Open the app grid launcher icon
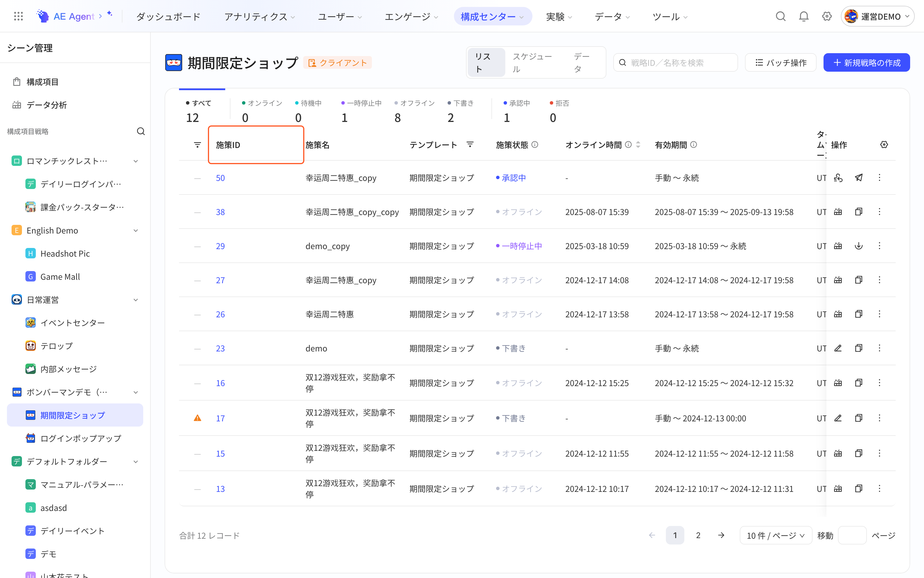The image size is (924, 578). pos(18,16)
